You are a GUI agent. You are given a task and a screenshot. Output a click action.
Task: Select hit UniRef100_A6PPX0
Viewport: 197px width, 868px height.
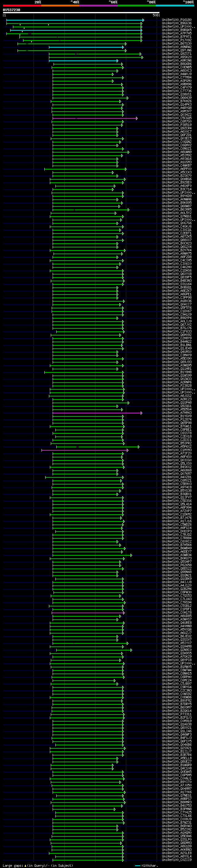(176, 169)
